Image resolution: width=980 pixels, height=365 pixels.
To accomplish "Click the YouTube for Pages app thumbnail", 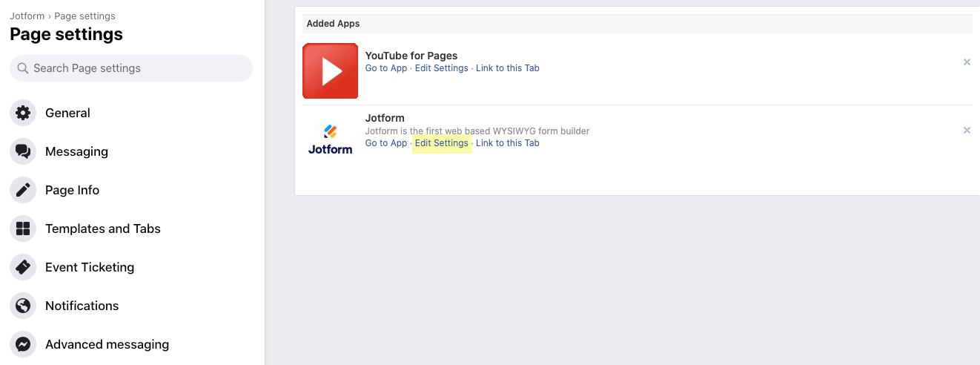I will coord(331,71).
